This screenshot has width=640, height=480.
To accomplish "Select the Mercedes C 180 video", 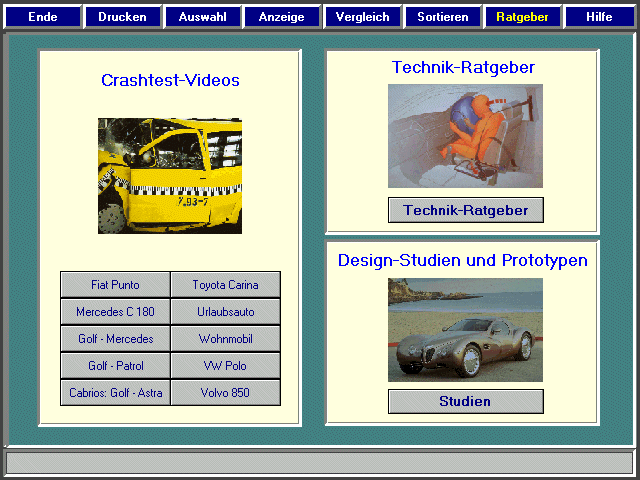I will tap(115, 312).
